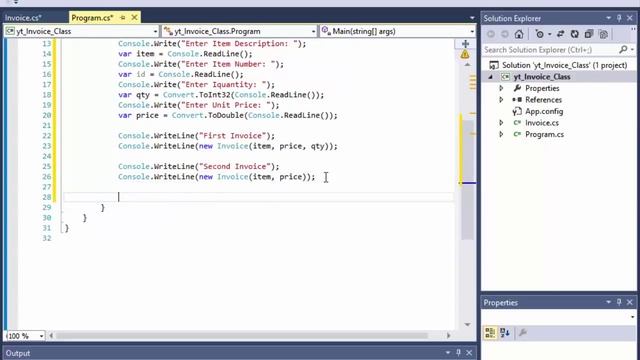Toggle Categorized view in Properties panel

tap(490, 333)
